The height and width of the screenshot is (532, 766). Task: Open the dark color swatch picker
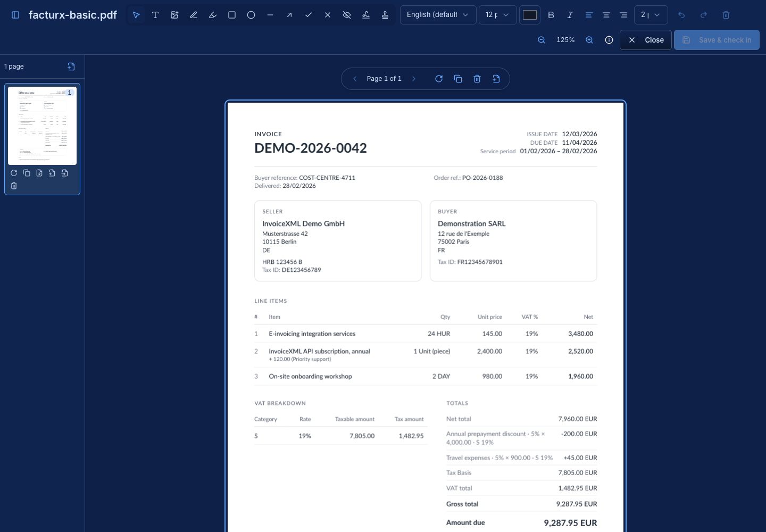coord(530,15)
